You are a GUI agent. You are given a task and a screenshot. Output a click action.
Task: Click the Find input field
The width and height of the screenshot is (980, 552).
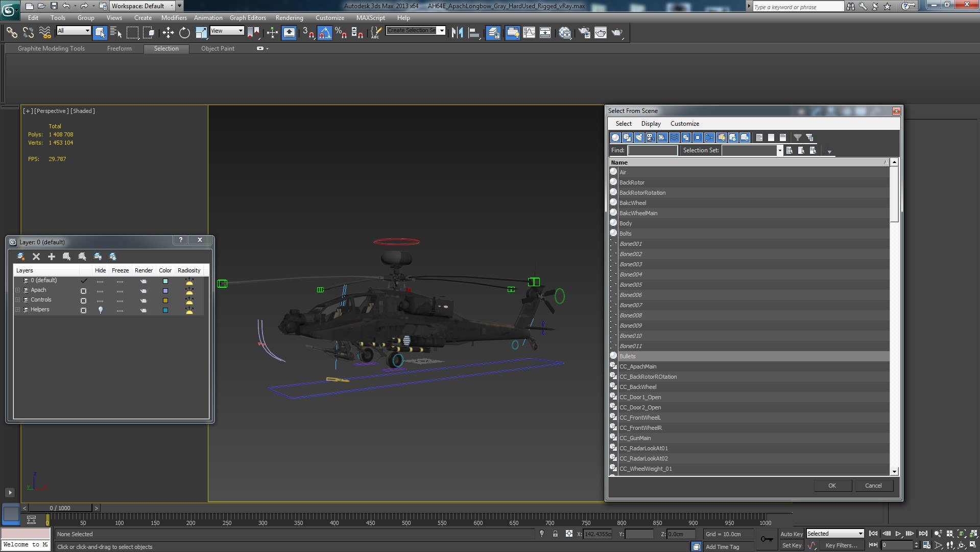tap(652, 150)
